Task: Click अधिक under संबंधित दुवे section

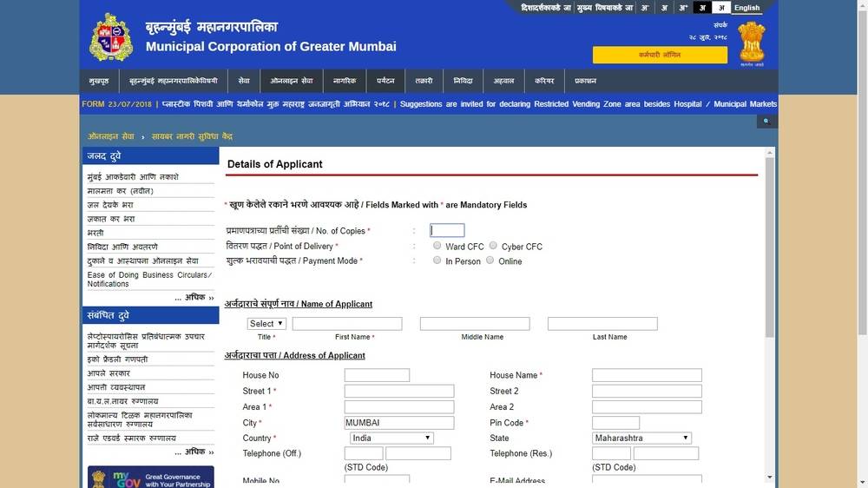Action: click(x=194, y=452)
